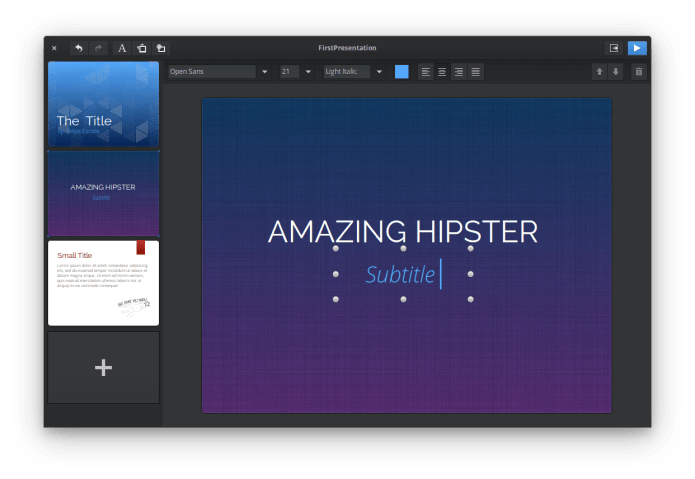The width and height of the screenshot is (695, 479).
Task: Select the 'The Title' slide thumbnail
Action: [x=103, y=104]
